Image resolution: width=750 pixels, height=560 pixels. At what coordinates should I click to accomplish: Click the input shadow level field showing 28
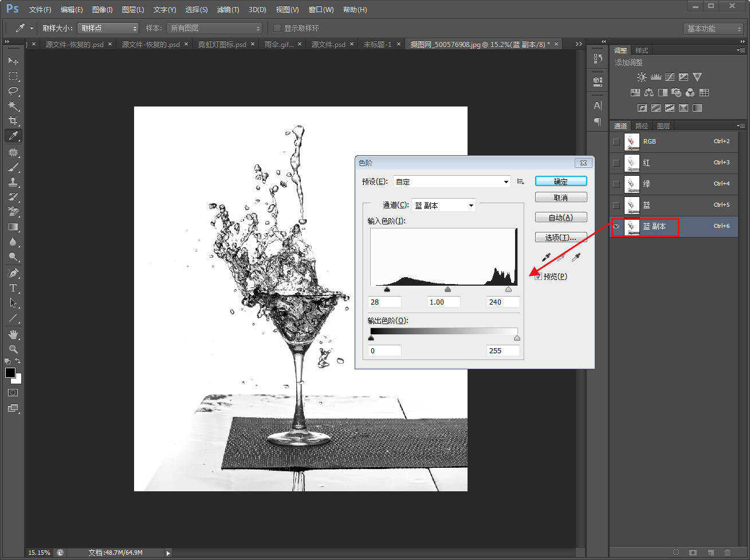click(384, 302)
